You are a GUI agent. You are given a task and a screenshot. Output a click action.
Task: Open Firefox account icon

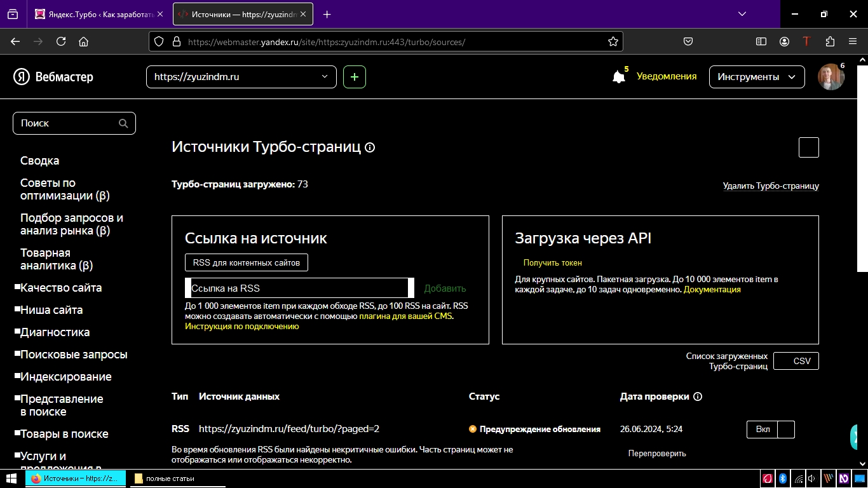(x=785, y=41)
